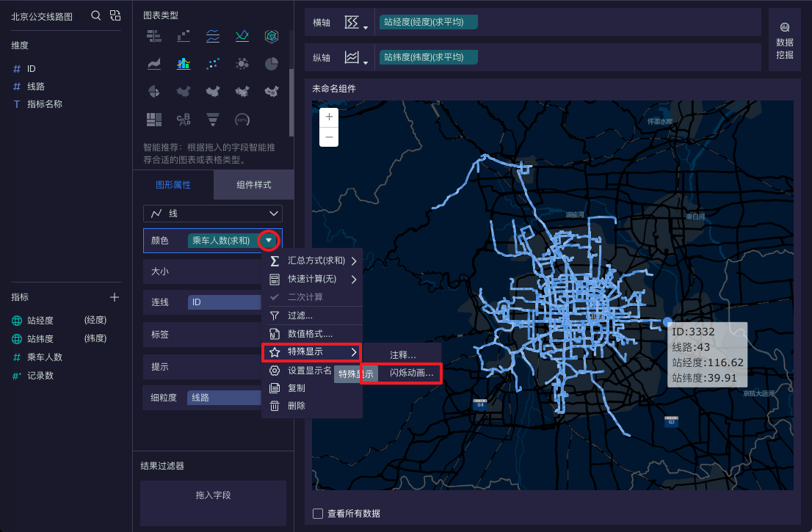The width and height of the screenshot is (812, 532).
Task: Choose 数值格式.... menu entry
Action: pos(313,334)
